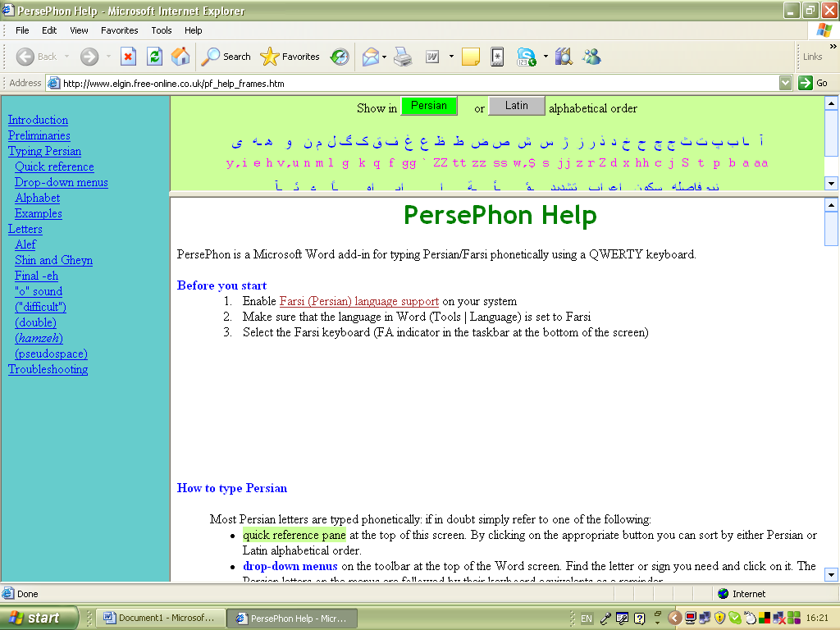Open the Favorites star toolbar button

tap(290, 57)
